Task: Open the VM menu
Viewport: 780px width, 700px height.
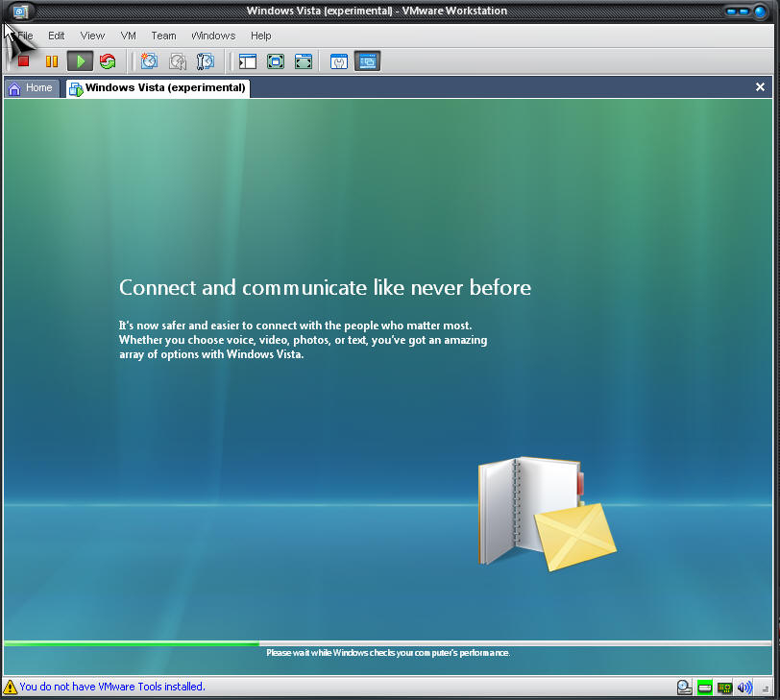Action: coord(129,36)
